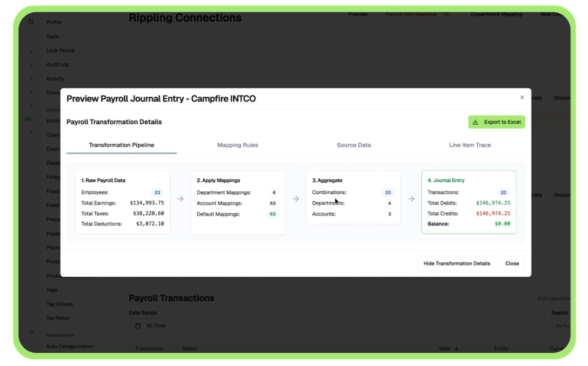
Task: Click the calendar icon next to All Time
Action: coord(138,326)
